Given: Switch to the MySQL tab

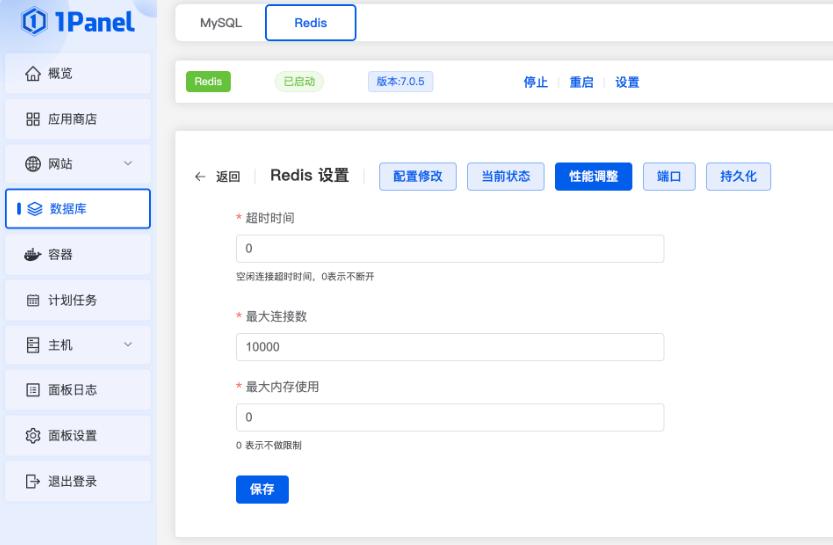Looking at the screenshot, I should pos(217,22).
